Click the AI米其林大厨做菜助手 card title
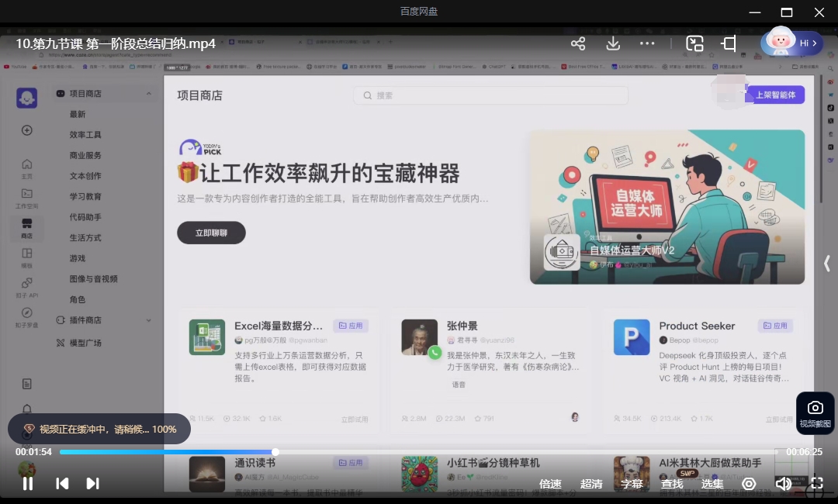The width and height of the screenshot is (838, 504). tap(710, 463)
